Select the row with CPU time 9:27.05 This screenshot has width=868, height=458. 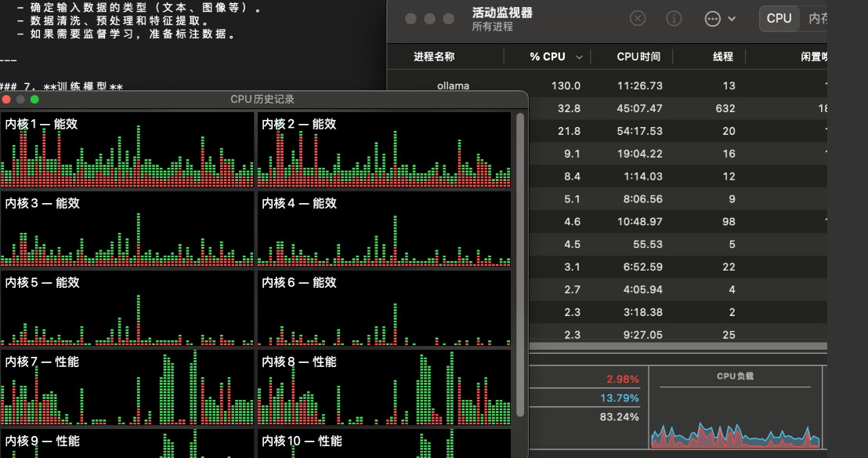pyautogui.click(x=678, y=334)
